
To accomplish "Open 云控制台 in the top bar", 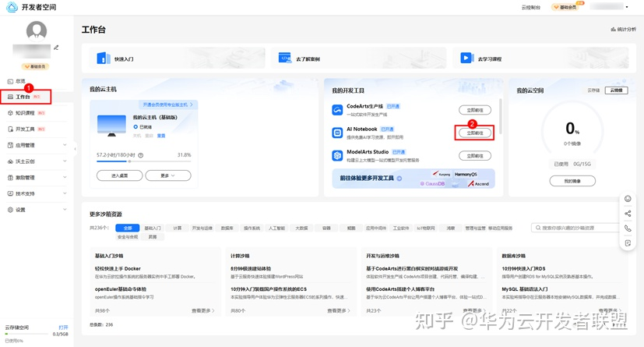I will (530, 7).
